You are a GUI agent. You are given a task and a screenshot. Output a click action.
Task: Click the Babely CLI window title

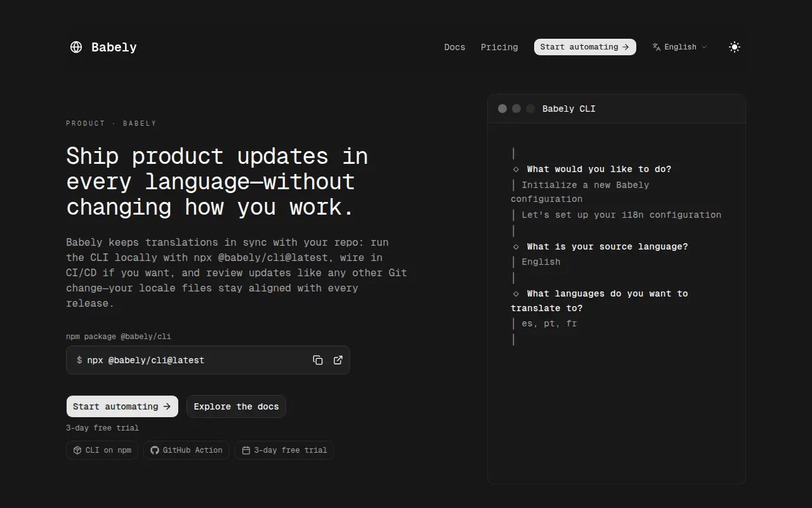(569, 109)
